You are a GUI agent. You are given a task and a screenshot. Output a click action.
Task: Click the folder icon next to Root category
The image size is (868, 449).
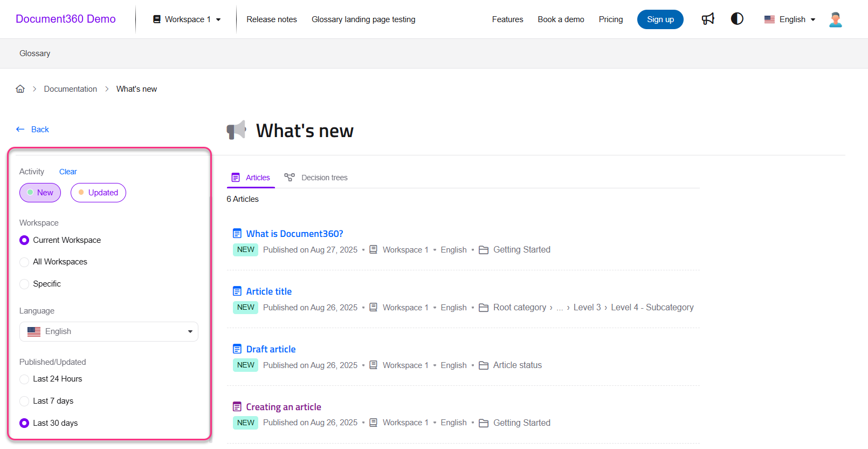click(484, 308)
